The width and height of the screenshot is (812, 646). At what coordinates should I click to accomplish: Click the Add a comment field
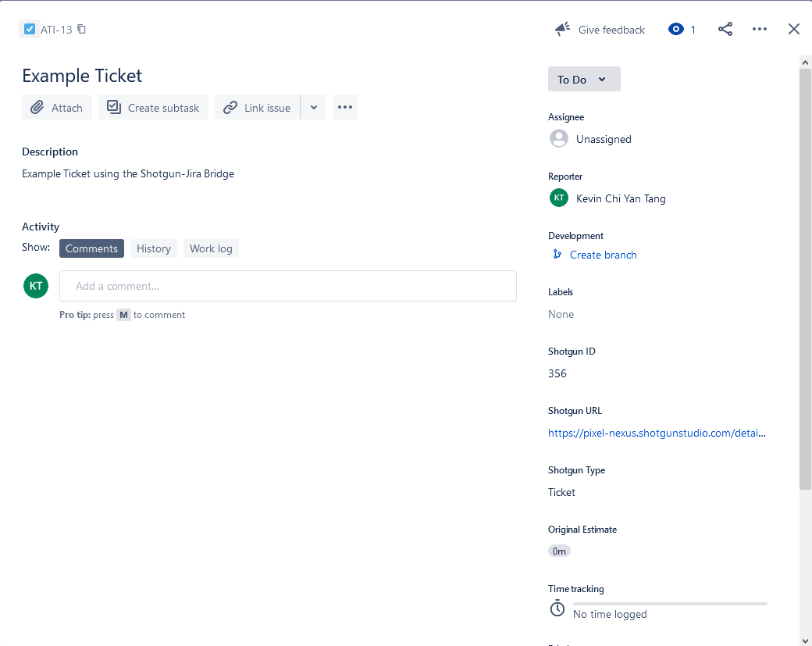coord(287,286)
